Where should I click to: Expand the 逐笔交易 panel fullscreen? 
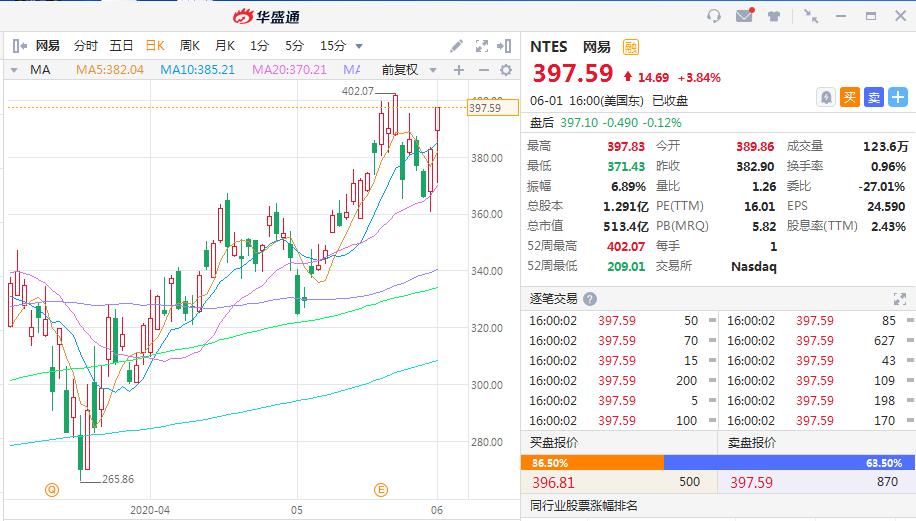tap(900, 299)
